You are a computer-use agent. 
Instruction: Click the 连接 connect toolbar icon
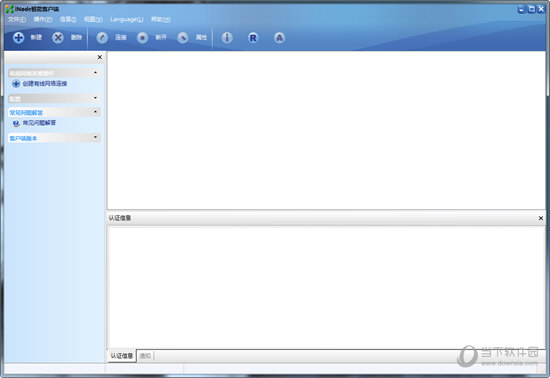point(102,38)
